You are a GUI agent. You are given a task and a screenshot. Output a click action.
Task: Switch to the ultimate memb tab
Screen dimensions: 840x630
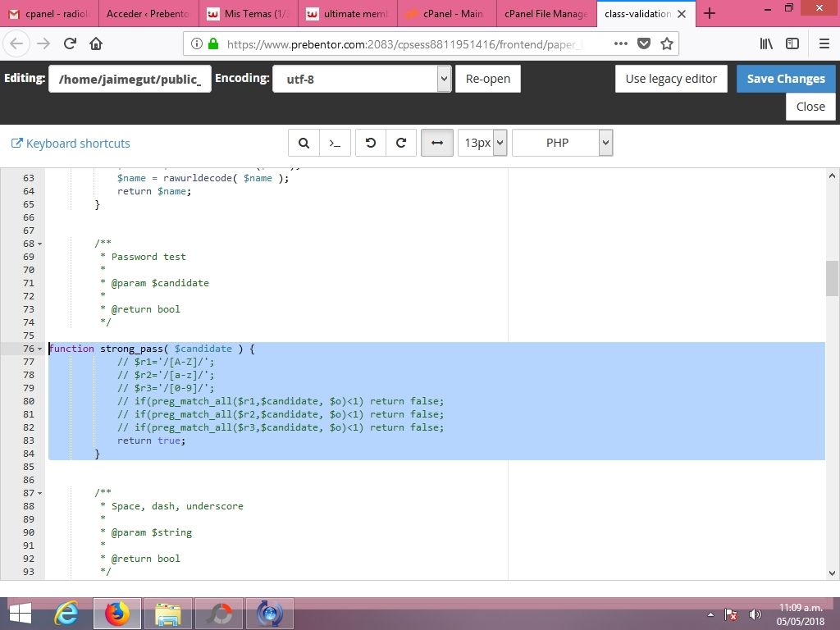(347, 13)
